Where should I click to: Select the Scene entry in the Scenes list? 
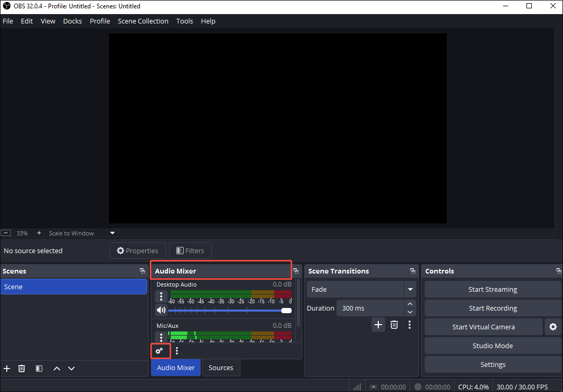tap(74, 287)
